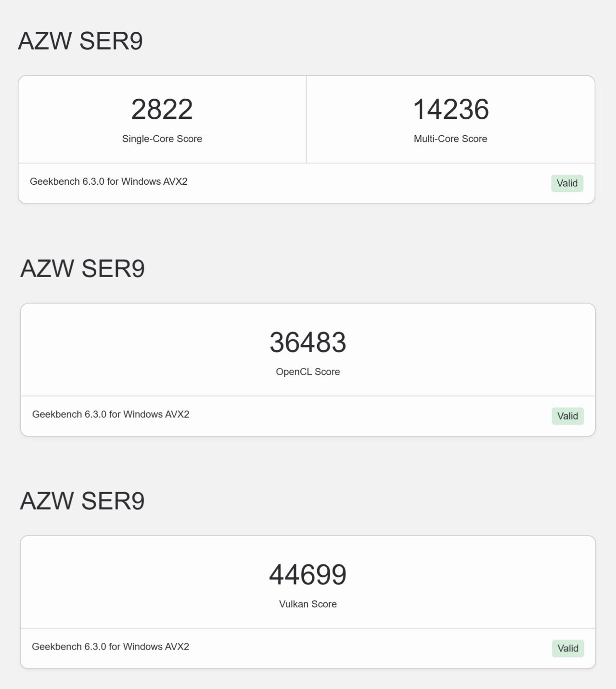Click Geekbench 6.3.0 text in Vulkan card
The height and width of the screenshot is (689, 616).
[110, 647]
